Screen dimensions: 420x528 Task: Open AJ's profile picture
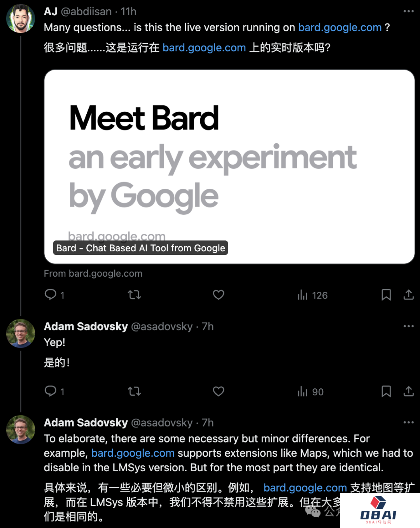point(20,18)
